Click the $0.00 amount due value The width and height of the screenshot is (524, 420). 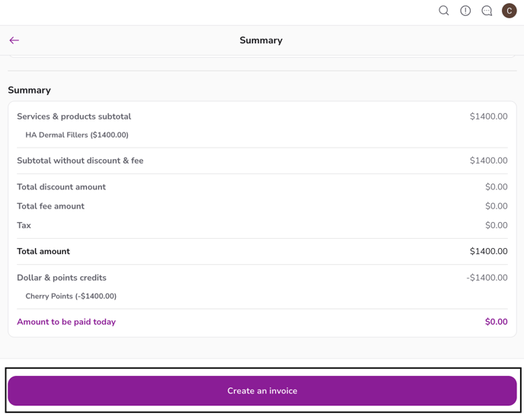pyautogui.click(x=496, y=322)
